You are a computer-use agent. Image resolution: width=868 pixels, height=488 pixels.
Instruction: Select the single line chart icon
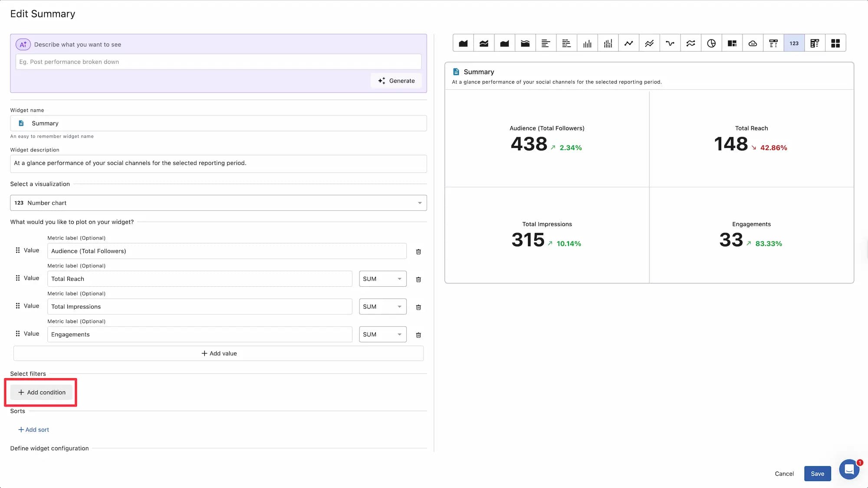[628, 43]
